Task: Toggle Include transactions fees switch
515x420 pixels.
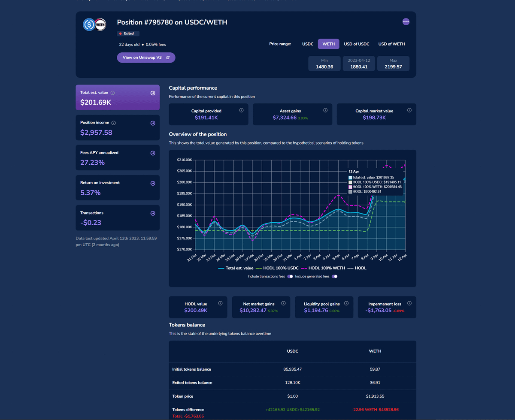Action: (x=290, y=277)
